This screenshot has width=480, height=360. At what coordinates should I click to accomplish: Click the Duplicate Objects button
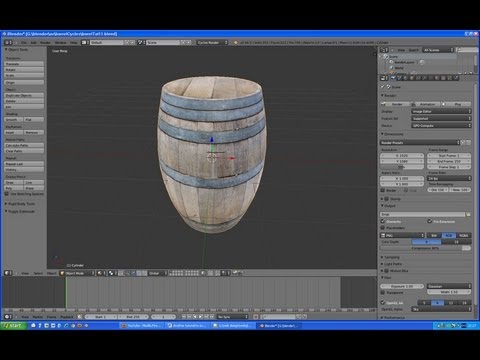24,95
